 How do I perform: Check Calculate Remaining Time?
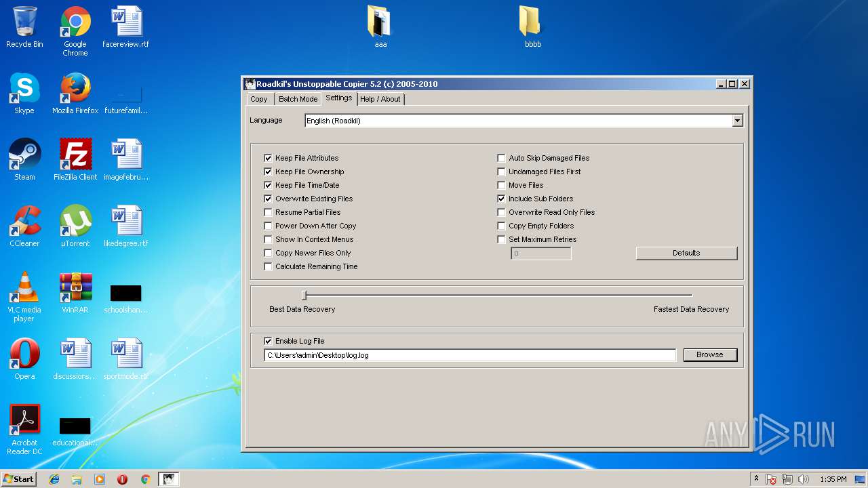(x=268, y=266)
